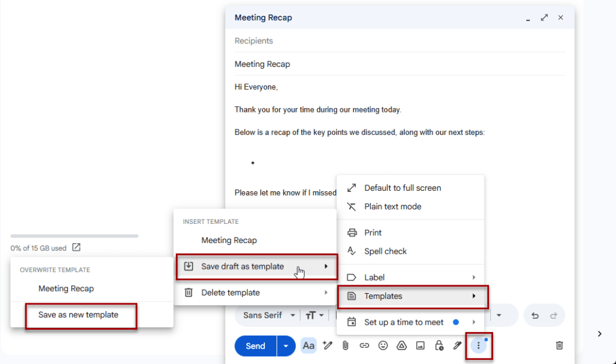Click the Hi Everyone greeting line
This screenshot has width=616, height=364.
256,87
